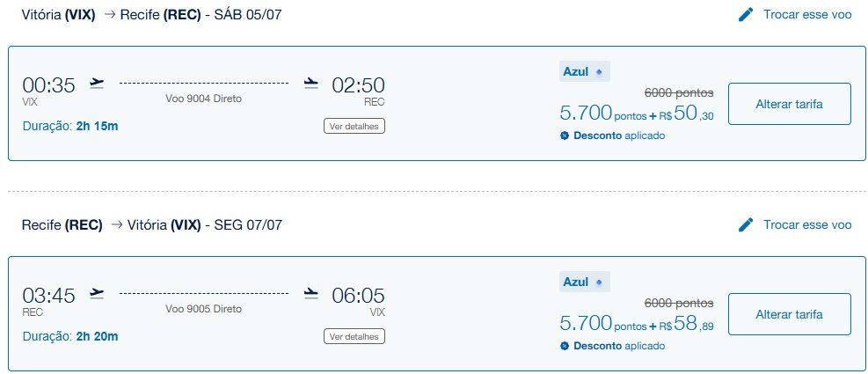Click the pencil icon for the Vitória–Recife flight
868x374 pixels.
point(746,15)
